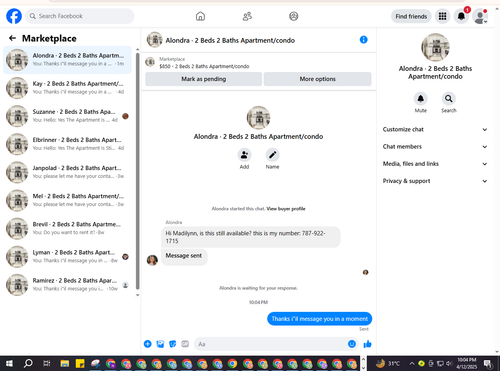This screenshot has height=371, width=500.
Task: Go back using the Marketplace back arrow
Action: (12, 38)
